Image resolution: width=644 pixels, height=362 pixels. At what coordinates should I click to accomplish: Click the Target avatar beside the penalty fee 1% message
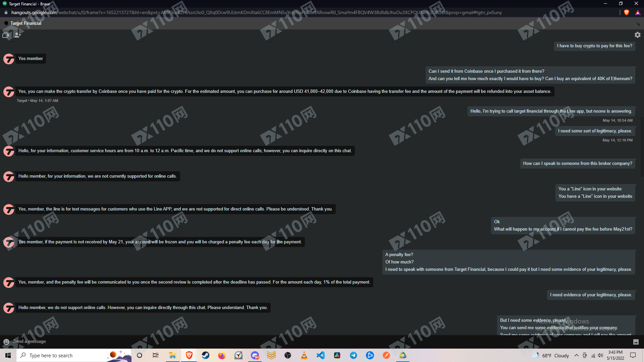point(9,283)
